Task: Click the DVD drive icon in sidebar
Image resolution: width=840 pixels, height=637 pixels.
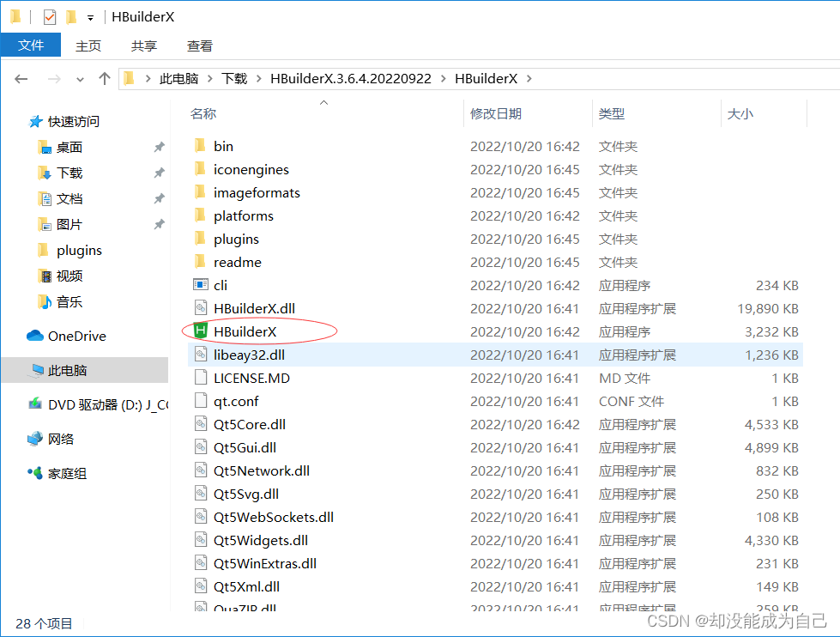Action: coord(35,403)
